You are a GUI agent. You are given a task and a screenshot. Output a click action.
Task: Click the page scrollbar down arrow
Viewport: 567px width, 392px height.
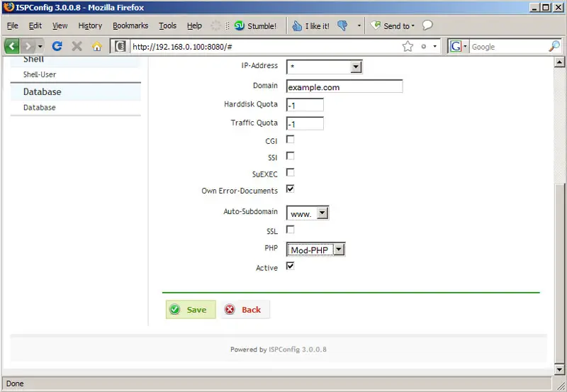pos(559,369)
